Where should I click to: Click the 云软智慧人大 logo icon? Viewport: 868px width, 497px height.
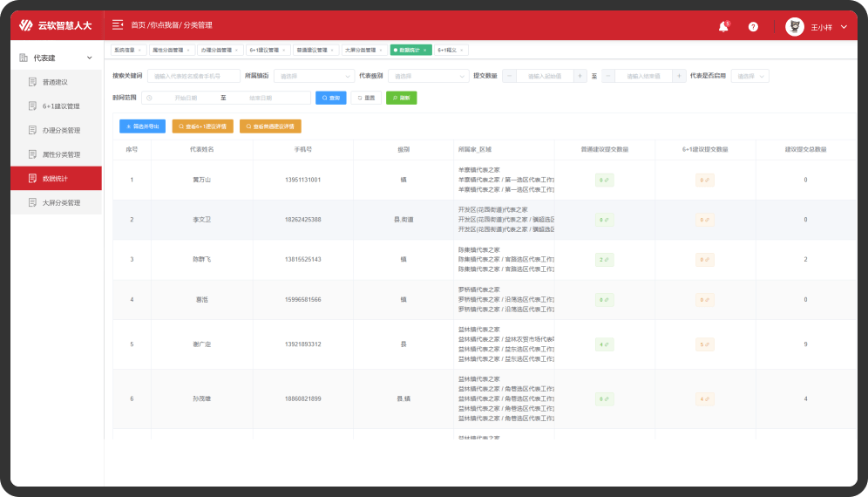[x=26, y=26]
